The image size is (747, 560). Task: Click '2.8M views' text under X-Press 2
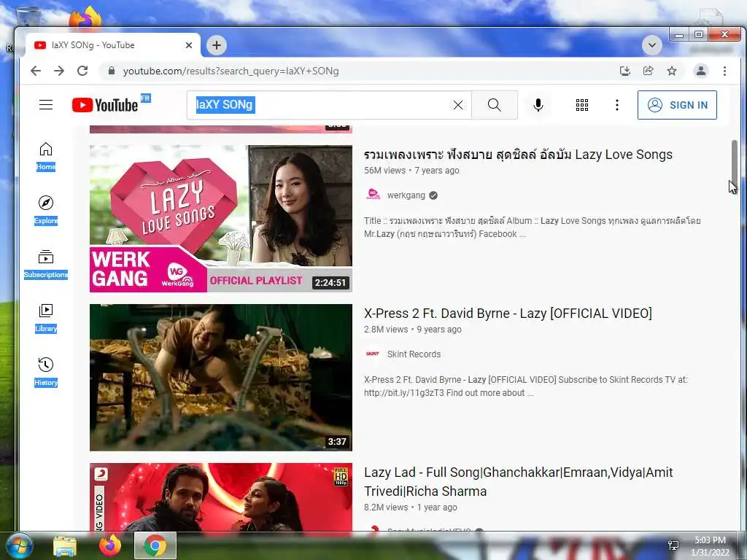[x=386, y=330]
